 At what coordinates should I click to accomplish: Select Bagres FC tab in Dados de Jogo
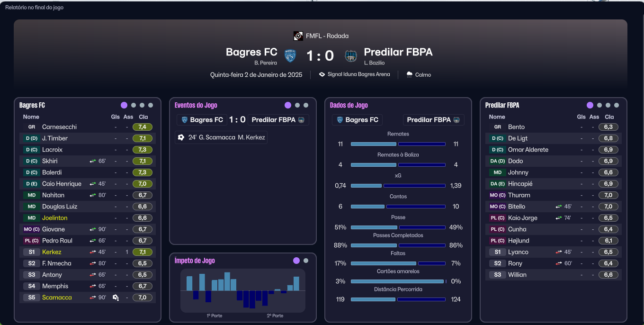[x=357, y=120]
